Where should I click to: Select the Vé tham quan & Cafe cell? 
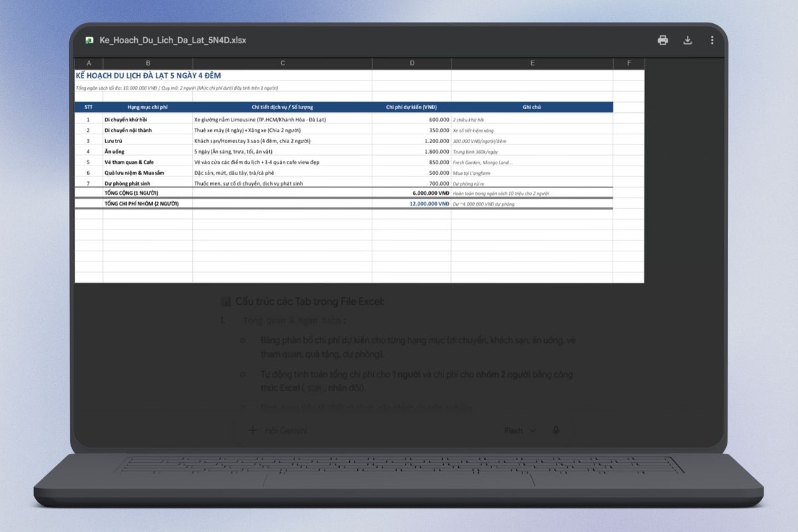(x=148, y=162)
